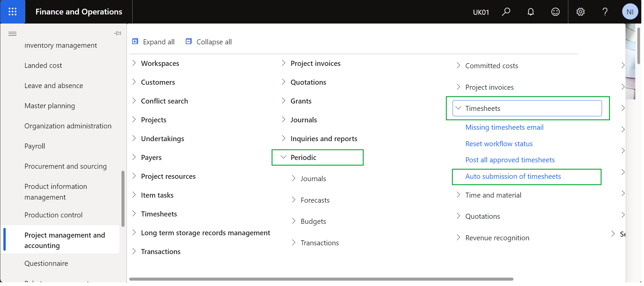The height and width of the screenshot is (286, 644).
Task: Open Auto submission of timesheets
Action: click(513, 176)
